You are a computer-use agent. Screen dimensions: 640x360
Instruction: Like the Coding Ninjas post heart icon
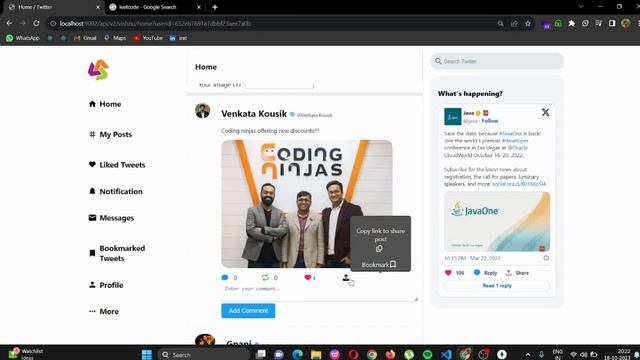coord(308,278)
